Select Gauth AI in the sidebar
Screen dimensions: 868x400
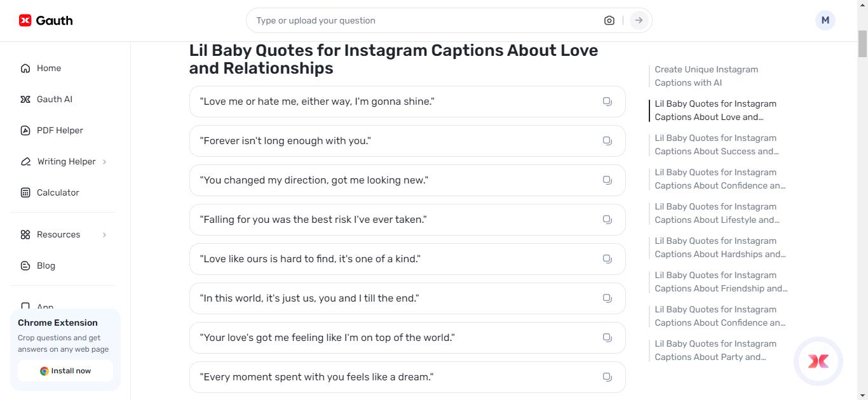pos(54,99)
